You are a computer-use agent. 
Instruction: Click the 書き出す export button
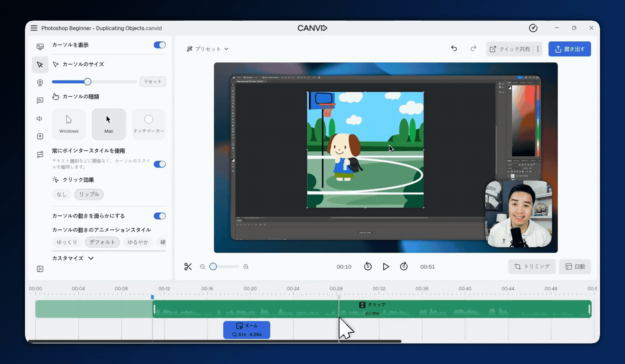click(x=569, y=49)
